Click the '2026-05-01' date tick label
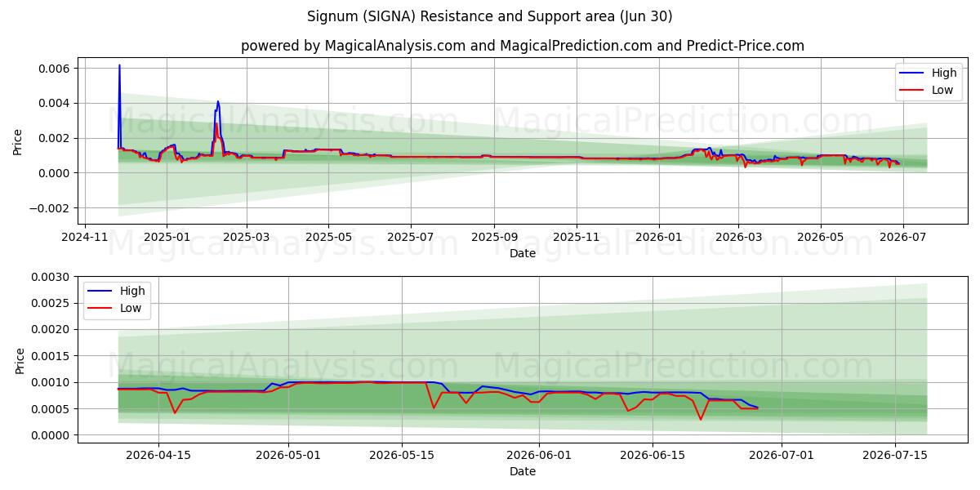 [288, 455]
